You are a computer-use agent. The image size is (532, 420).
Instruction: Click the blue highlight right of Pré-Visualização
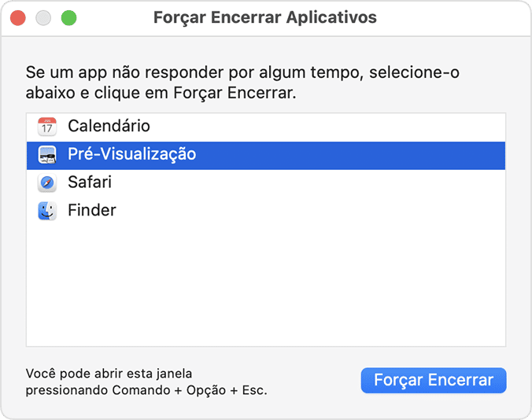tap(354, 155)
